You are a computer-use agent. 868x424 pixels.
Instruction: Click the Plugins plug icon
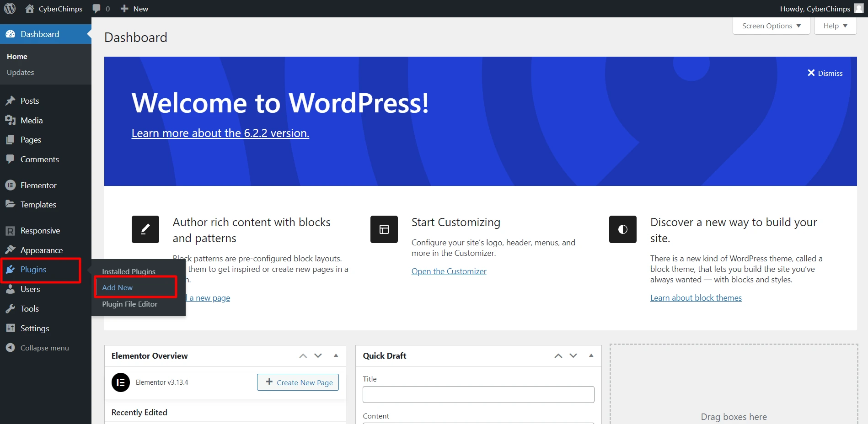point(11,270)
